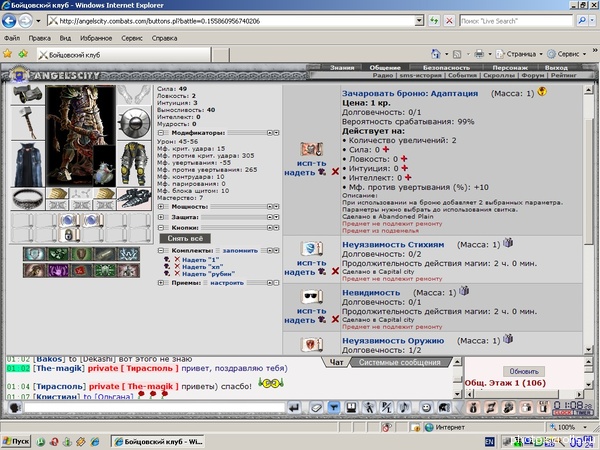Click the green shield skill icon
Image resolution: width=600 pixels, height=450 pixels.
(x=81, y=254)
